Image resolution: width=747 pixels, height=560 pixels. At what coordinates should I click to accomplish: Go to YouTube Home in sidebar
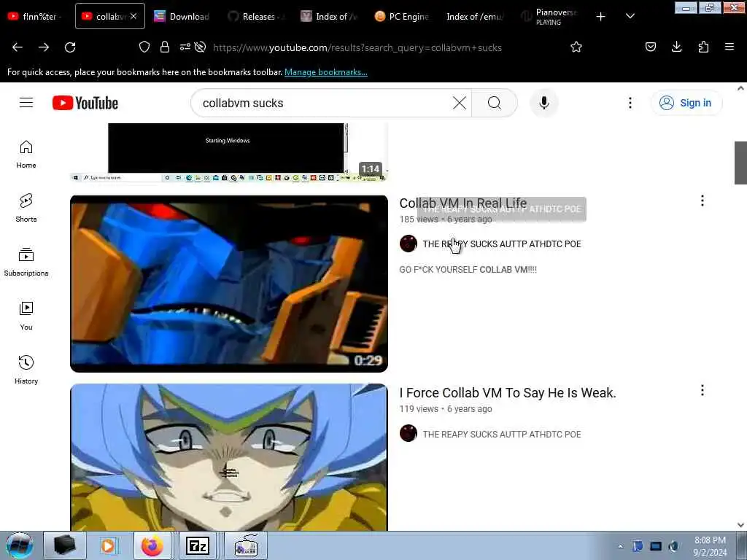click(x=26, y=155)
